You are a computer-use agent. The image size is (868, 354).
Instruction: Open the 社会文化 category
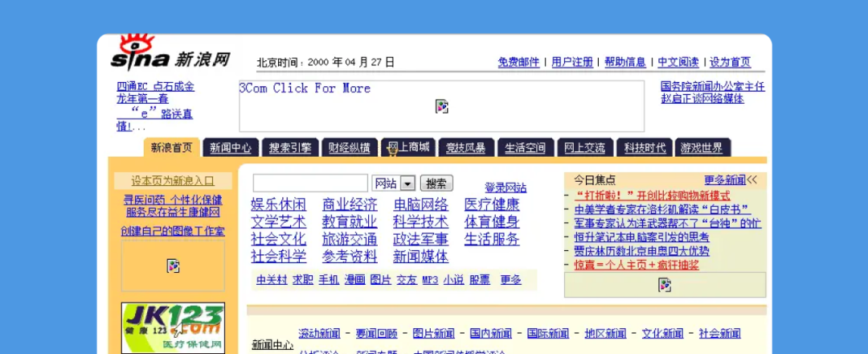click(278, 239)
